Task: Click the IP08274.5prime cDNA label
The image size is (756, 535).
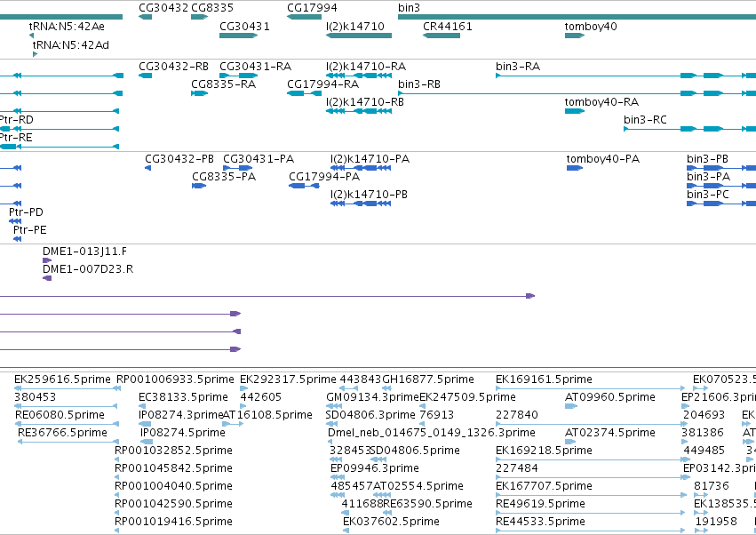Action: click(183, 433)
